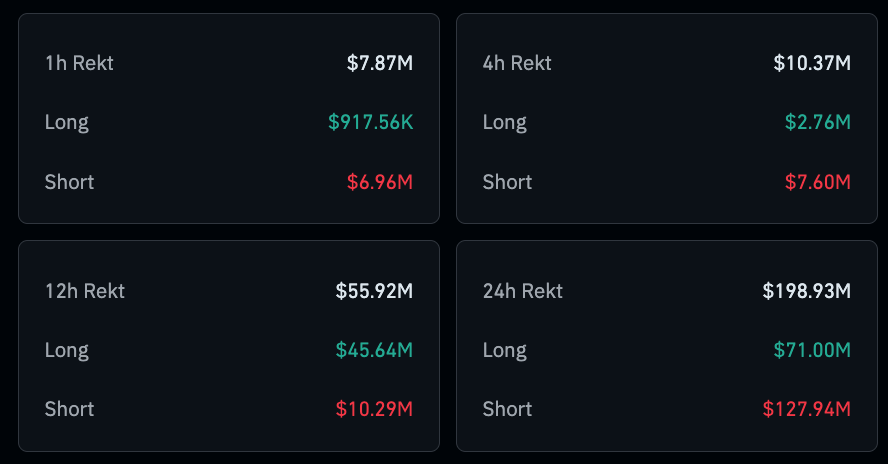Click 1h long liquidations $917.56K
Viewport: 888px width, 464px height.
370,122
